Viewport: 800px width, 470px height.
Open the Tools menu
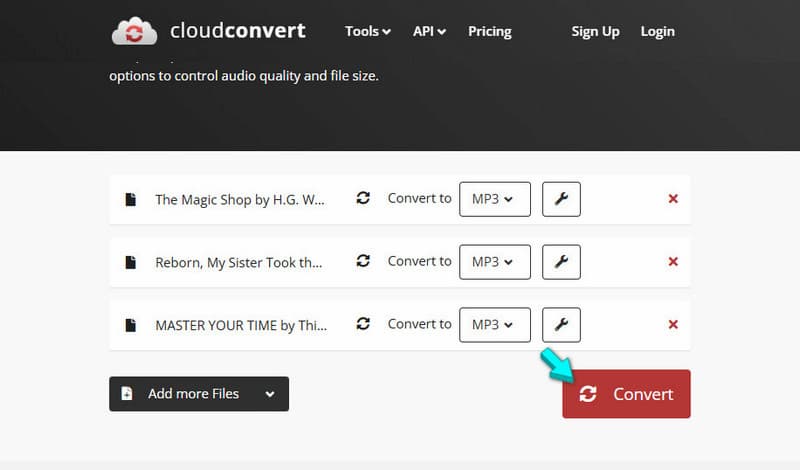368,31
